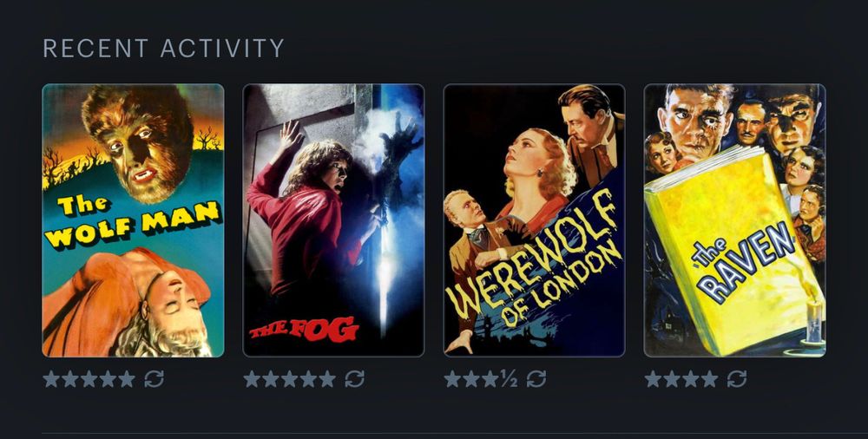Click the half-star under Werewolf of London

point(509,379)
